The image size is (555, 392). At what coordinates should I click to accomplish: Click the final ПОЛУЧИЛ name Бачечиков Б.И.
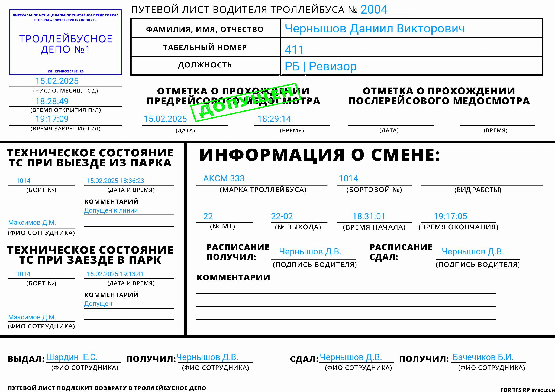[483, 357]
